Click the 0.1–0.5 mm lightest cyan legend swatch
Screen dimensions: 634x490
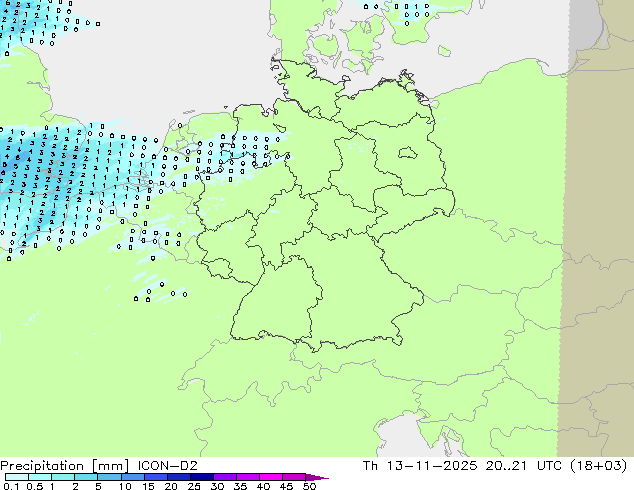pos(17,477)
